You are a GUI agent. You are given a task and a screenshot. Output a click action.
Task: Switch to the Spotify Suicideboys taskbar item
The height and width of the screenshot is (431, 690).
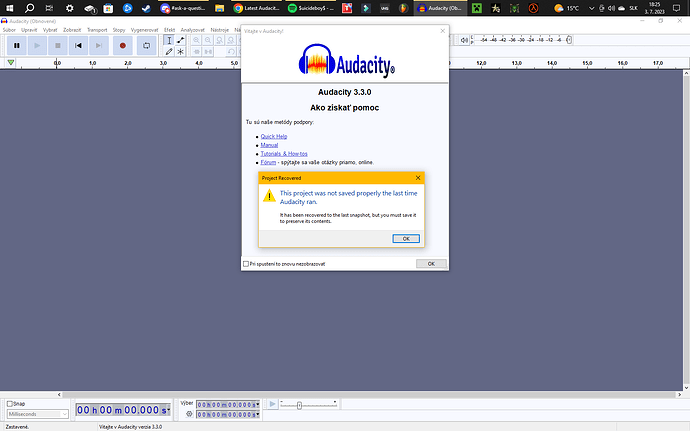coord(311,8)
